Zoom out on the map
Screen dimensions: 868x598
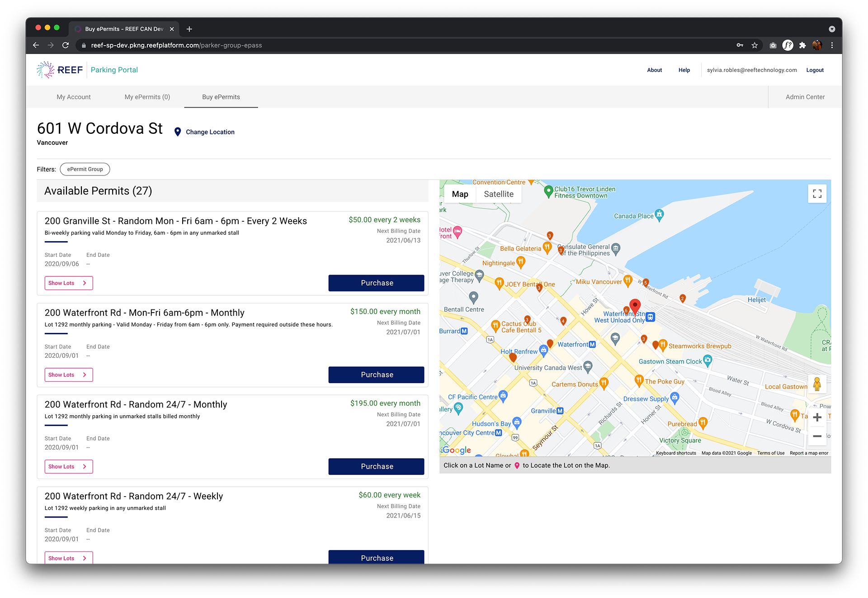pos(817,436)
